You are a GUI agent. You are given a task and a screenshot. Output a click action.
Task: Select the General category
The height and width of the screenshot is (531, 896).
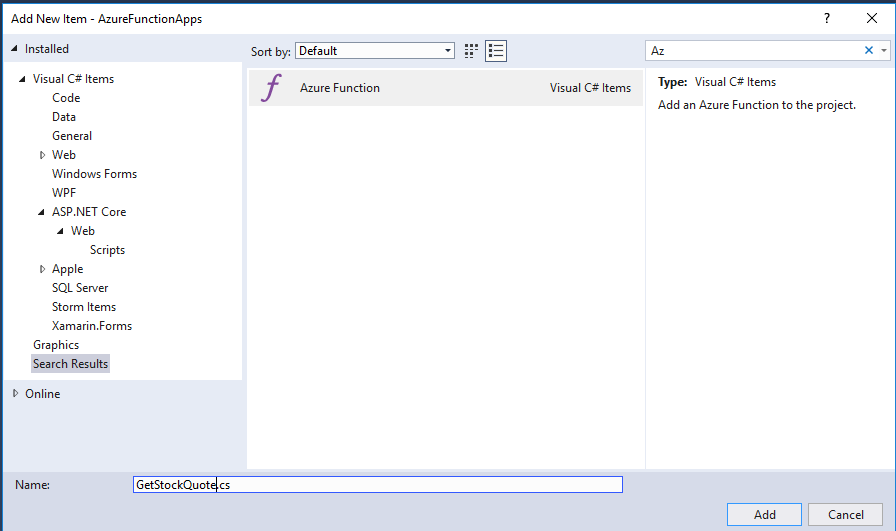tap(72, 135)
